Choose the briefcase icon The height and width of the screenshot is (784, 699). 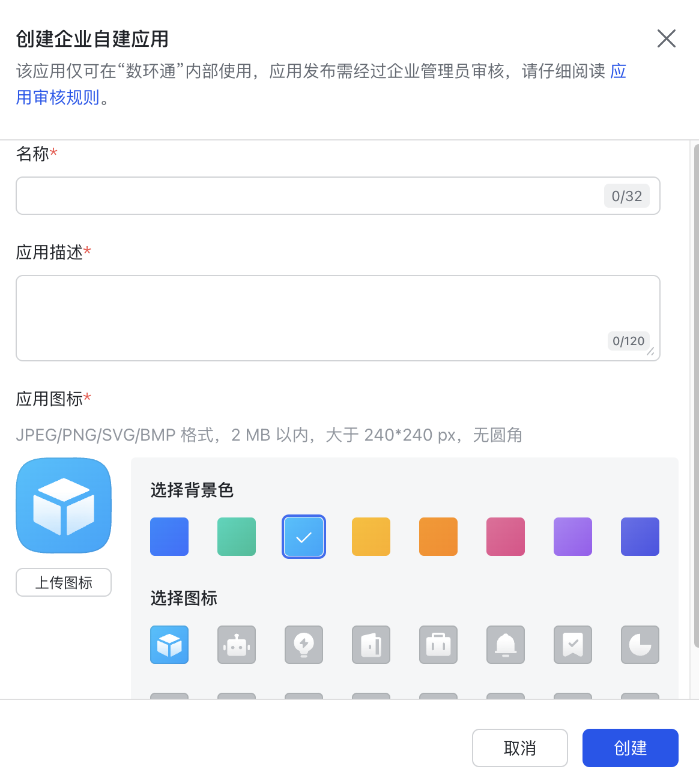click(x=438, y=645)
